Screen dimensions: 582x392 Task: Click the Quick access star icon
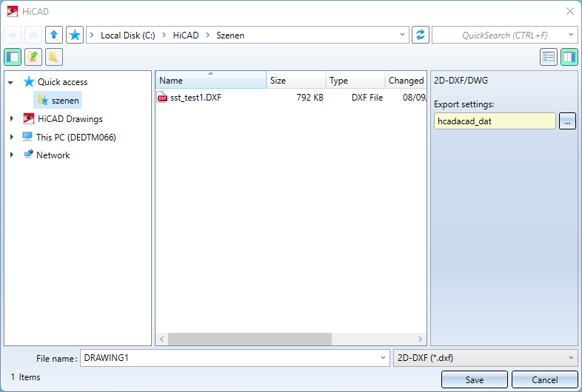point(29,81)
